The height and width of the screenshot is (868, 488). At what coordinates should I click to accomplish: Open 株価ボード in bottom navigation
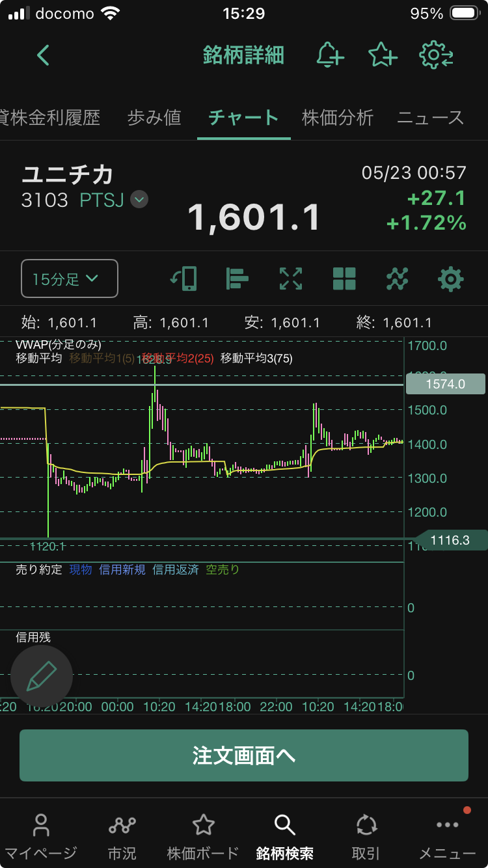click(x=204, y=836)
